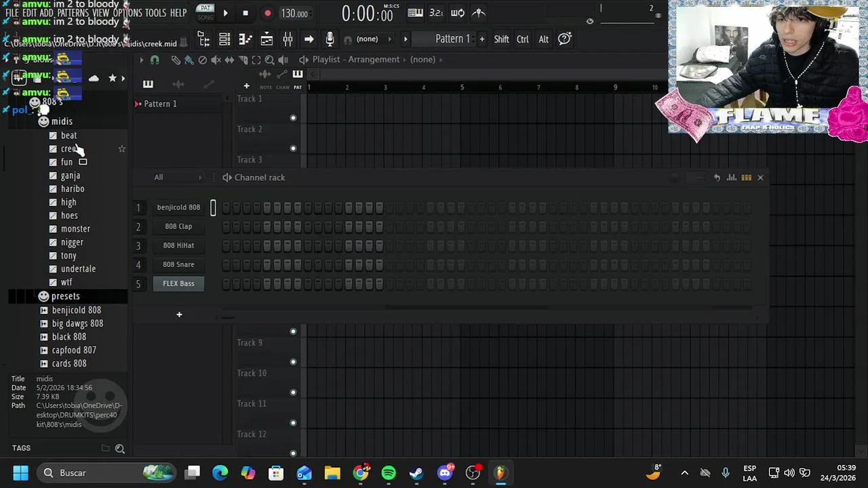
Task: Open the Mixer toolbar icon
Action: pyautogui.click(x=288, y=39)
